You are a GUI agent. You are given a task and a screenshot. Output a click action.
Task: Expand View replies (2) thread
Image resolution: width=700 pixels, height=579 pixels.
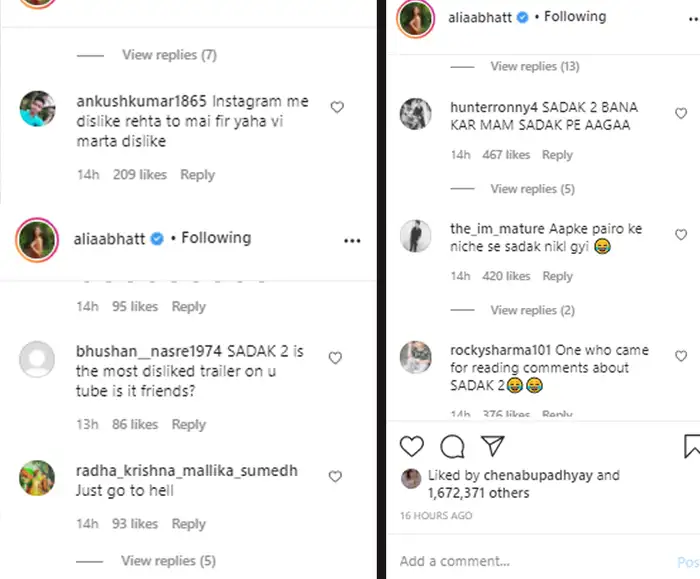pyautogui.click(x=532, y=310)
